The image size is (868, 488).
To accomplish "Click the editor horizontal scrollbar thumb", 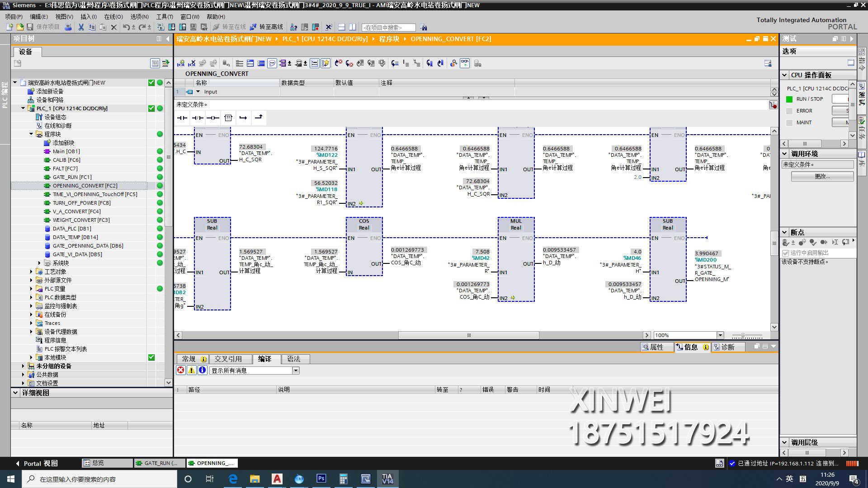I will tap(468, 335).
